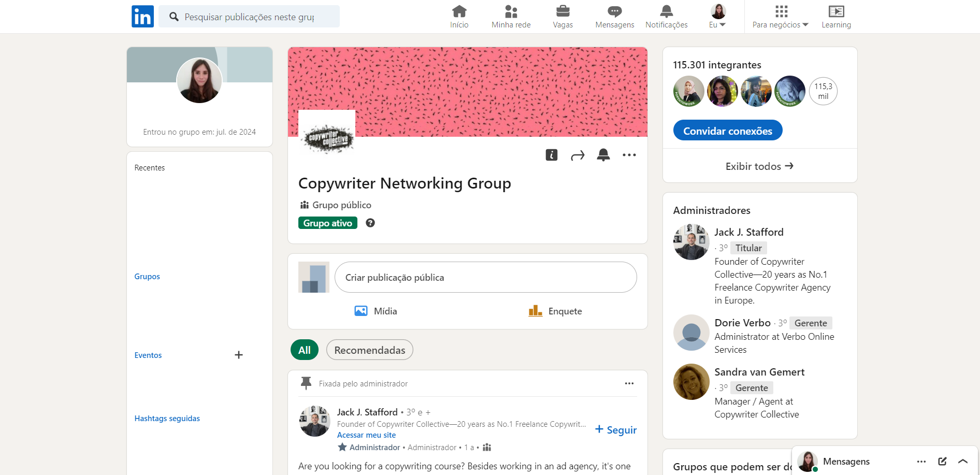Click the search publications field
The width and height of the screenshot is (980, 475).
point(249,17)
